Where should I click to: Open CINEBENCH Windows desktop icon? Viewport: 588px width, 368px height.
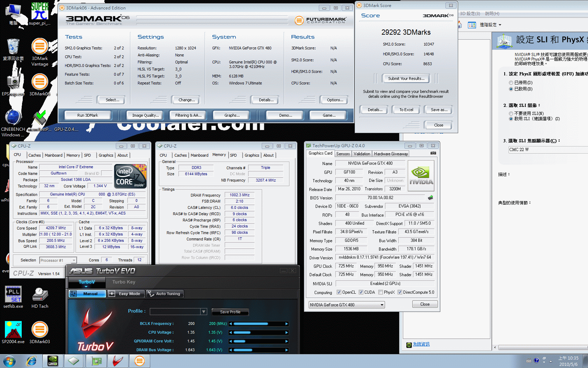[13, 123]
